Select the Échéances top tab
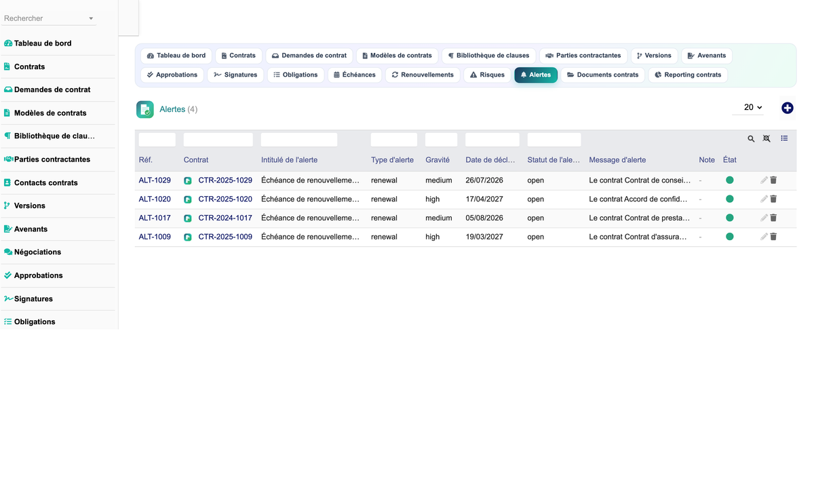Viewport: 814px width, 504px height. tap(355, 75)
